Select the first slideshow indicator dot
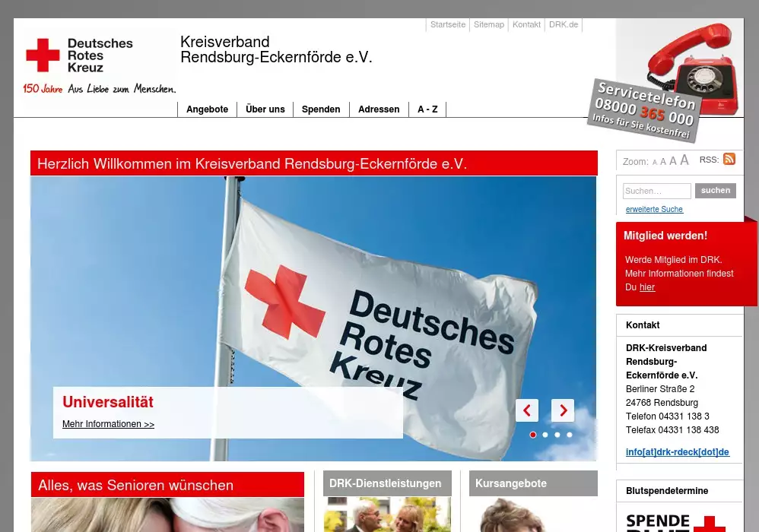This screenshot has width=759, height=532. coord(533,435)
